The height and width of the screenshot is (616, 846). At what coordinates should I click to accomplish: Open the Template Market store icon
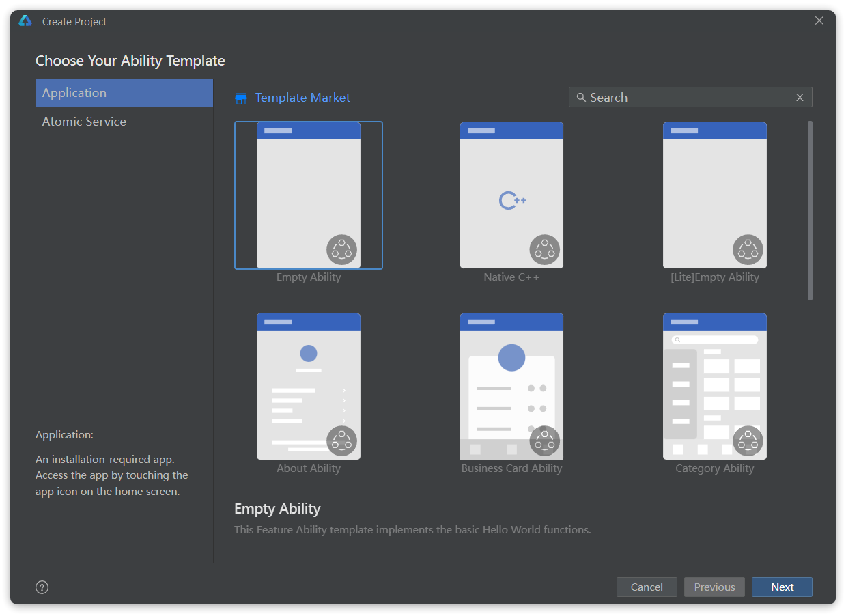[x=240, y=98]
